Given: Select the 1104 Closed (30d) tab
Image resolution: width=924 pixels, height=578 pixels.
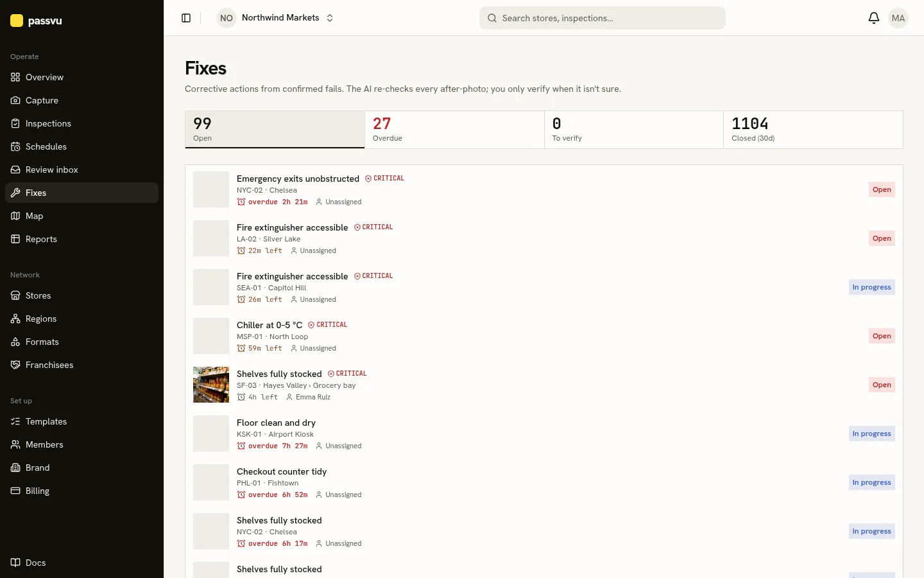Looking at the screenshot, I should (813, 129).
